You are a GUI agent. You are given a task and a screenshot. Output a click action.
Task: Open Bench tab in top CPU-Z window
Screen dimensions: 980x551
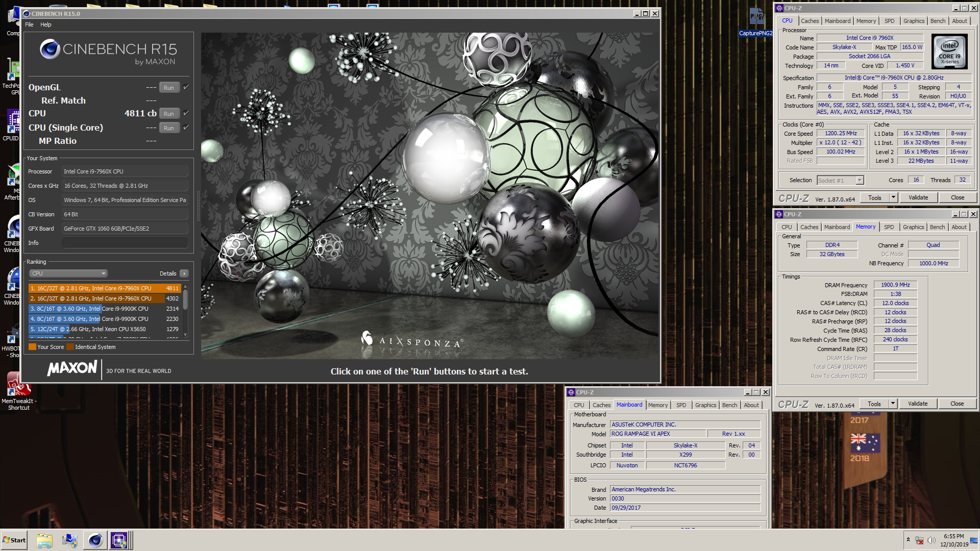pos(938,21)
